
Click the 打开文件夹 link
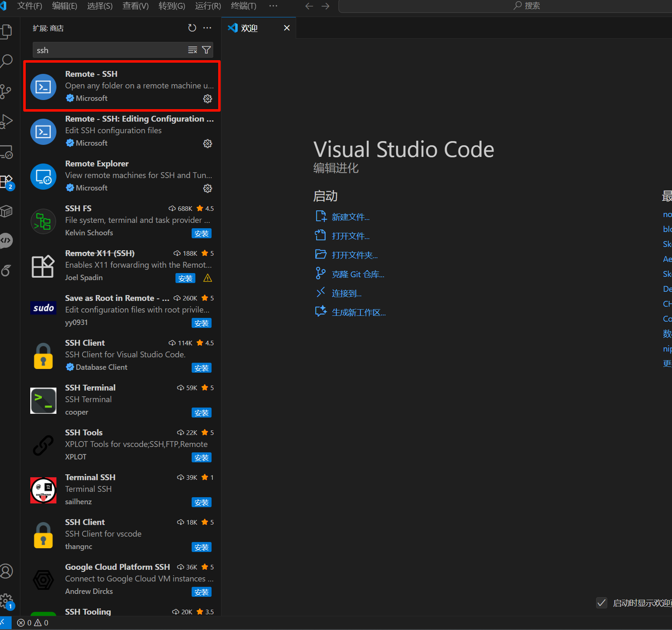click(x=355, y=255)
